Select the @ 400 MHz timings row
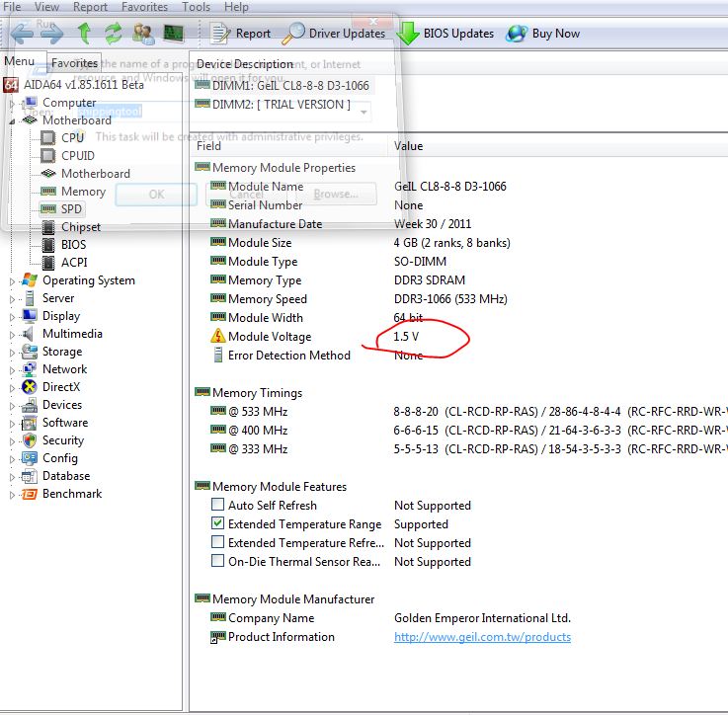The width and height of the screenshot is (728, 715). [468, 431]
